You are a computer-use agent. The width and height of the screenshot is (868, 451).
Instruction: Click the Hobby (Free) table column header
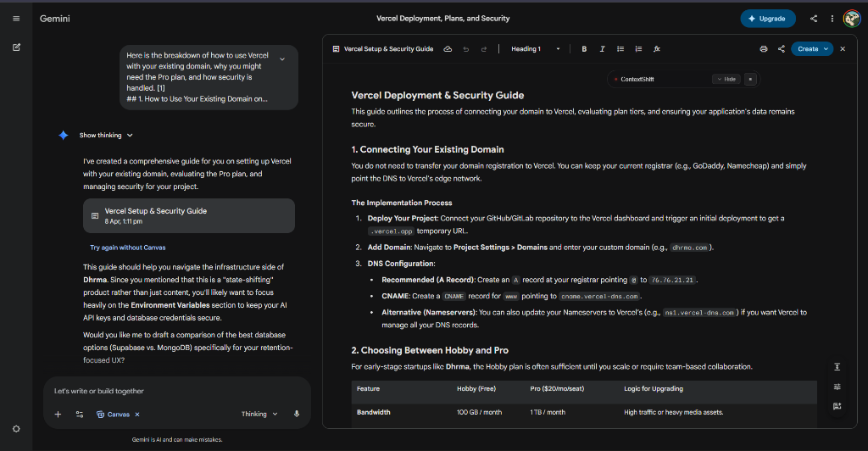coord(476,388)
